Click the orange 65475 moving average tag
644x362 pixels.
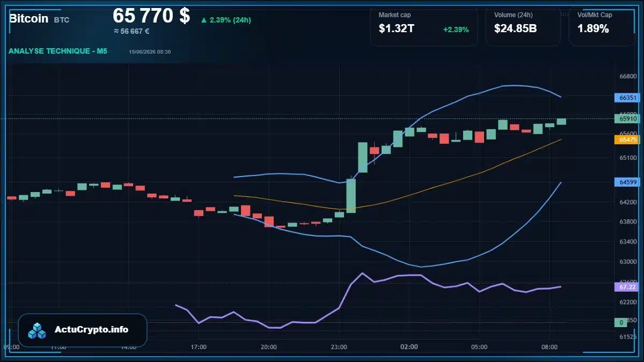[x=628, y=139]
